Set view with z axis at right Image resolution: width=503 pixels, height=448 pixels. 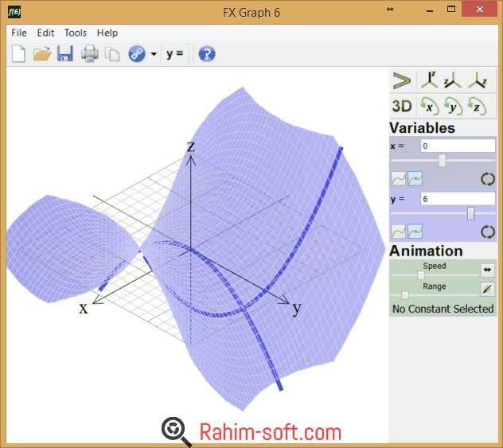click(x=478, y=80)
